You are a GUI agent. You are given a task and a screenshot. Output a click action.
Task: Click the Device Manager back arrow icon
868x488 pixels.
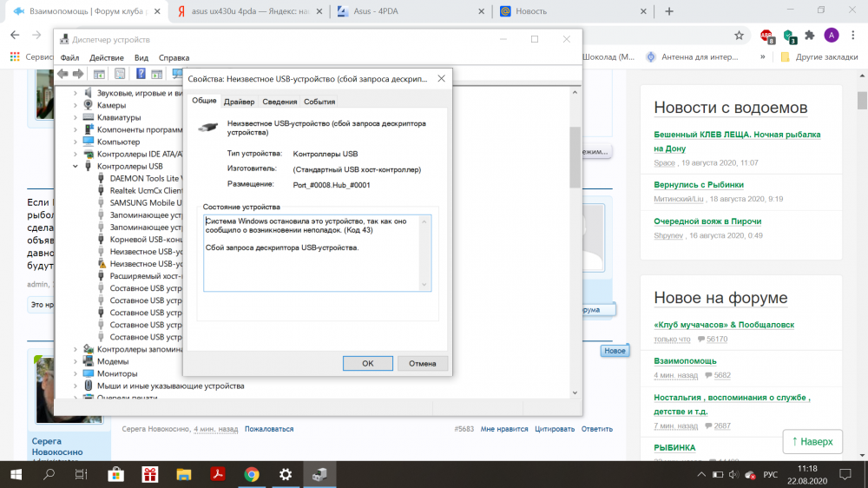pos(62,74)
